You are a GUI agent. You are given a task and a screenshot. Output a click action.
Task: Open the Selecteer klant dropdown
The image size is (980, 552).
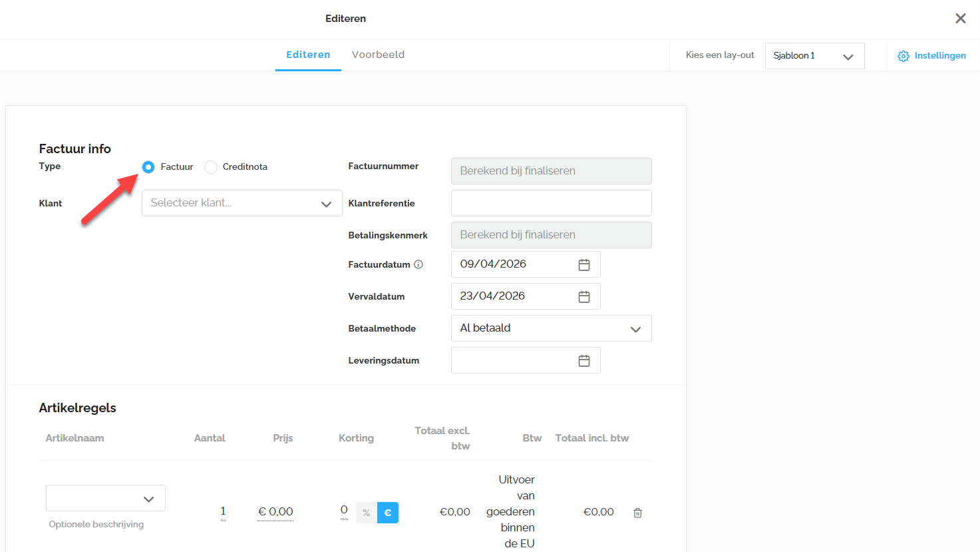click(242, 203)
